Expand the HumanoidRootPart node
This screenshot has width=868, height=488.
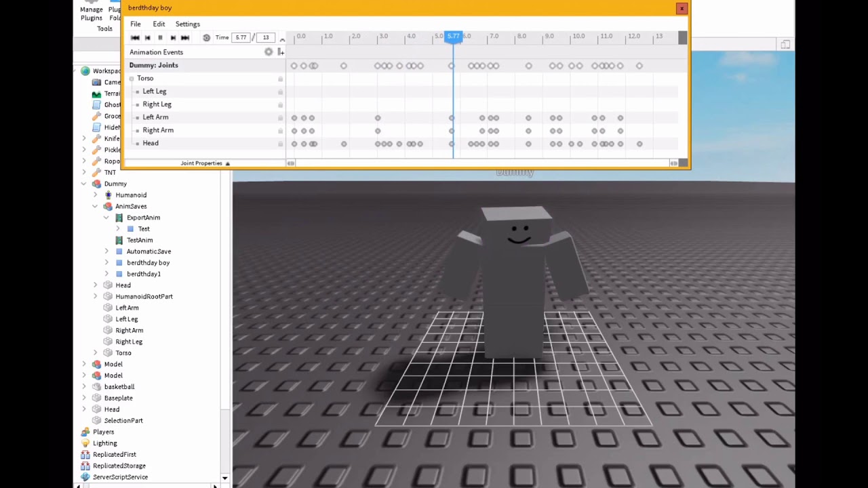[x=96, y=296]
